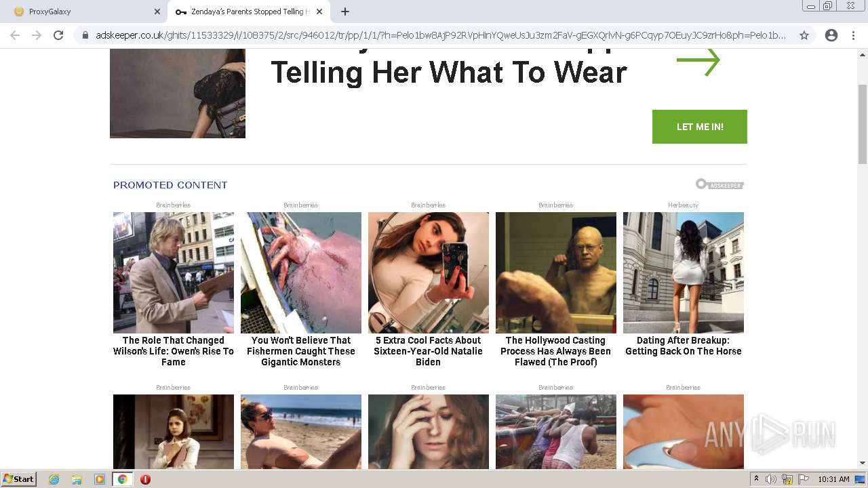Open the Hollywood casting process thumbnail
868x488 pixels.
point(556,272)
